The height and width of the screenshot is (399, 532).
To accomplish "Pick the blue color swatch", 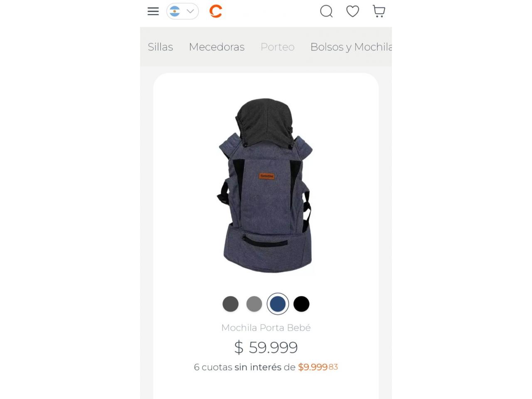I will (278, 304).
